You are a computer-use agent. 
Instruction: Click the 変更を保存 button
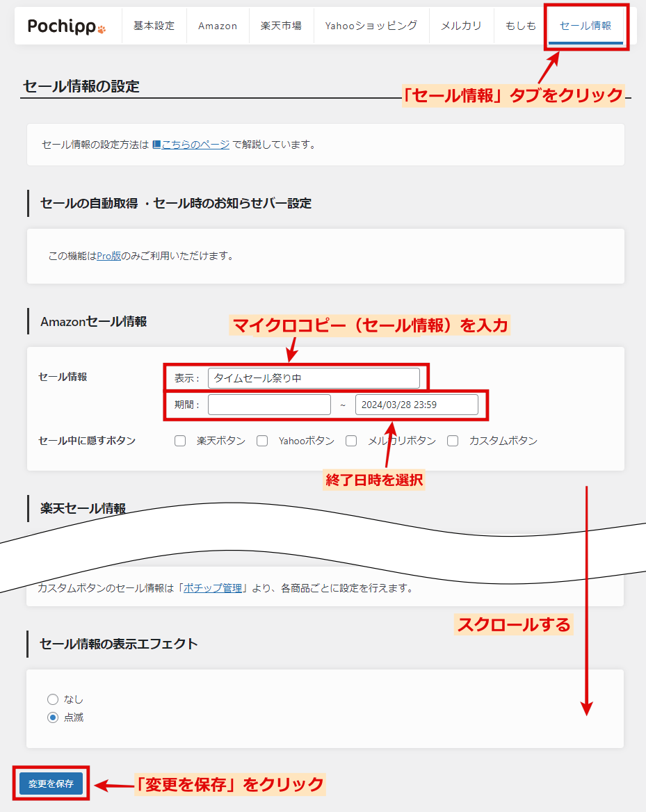(51, 783)
